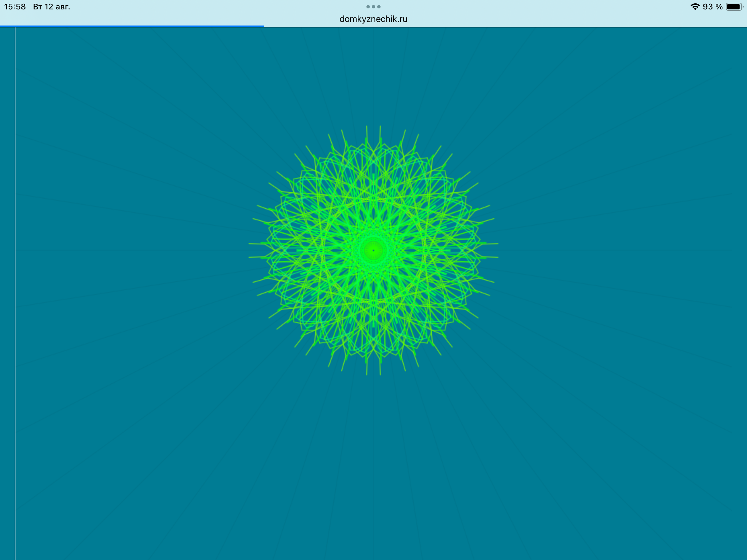Tap the Wi-Fi status icon
Image resolution: width=747 pixels, height=560 pixels.
pos(695,7)
